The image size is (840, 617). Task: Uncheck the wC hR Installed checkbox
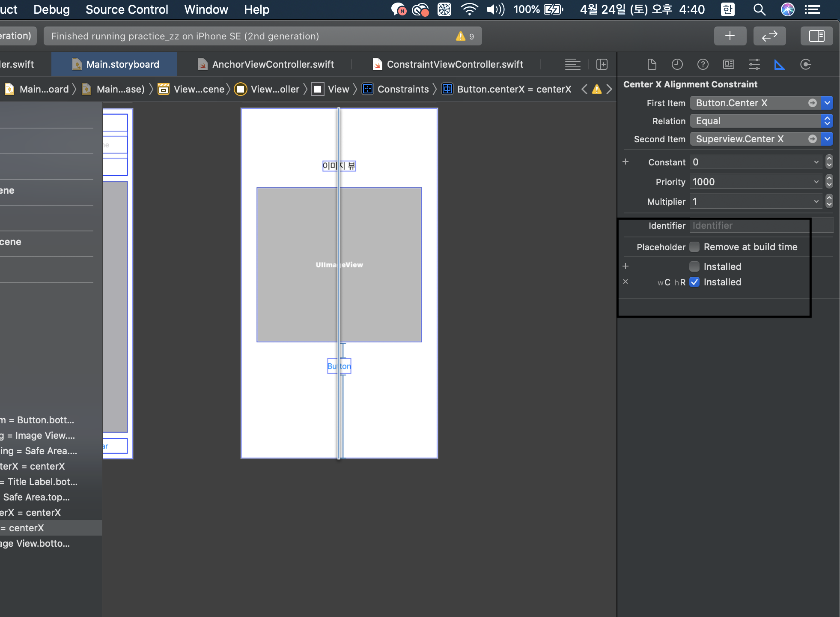coord(694,282)
